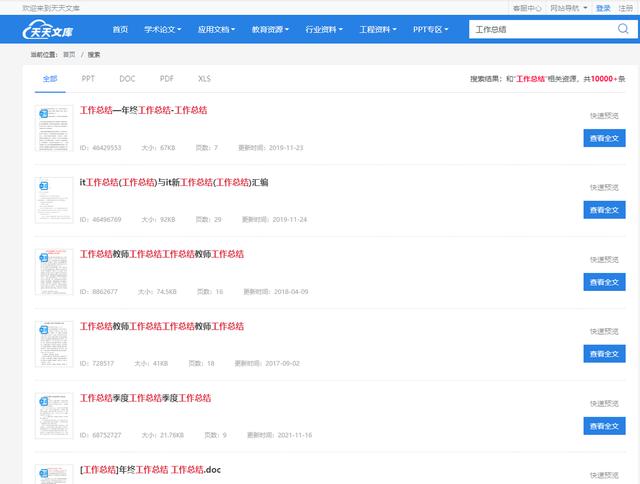The image size is (640, 484).
Task: Select the 全部 filter tab
Action: click(x=50, y=79)
